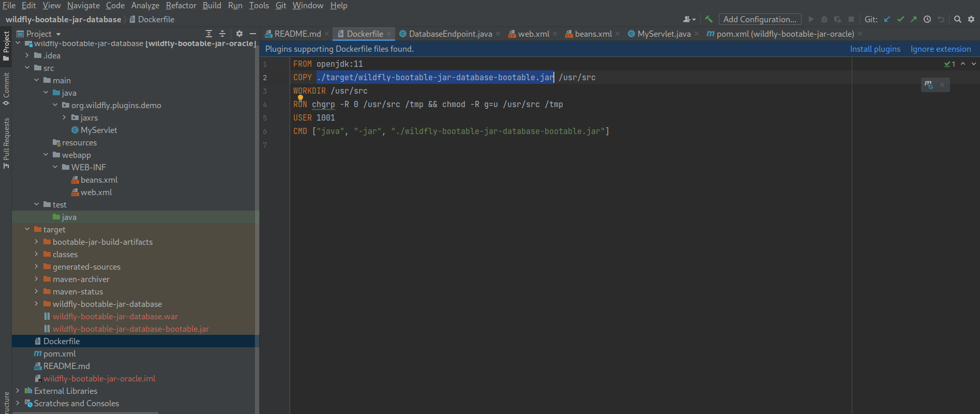Click the Run play icon
The image size is (980, 414).
point(811,19)
